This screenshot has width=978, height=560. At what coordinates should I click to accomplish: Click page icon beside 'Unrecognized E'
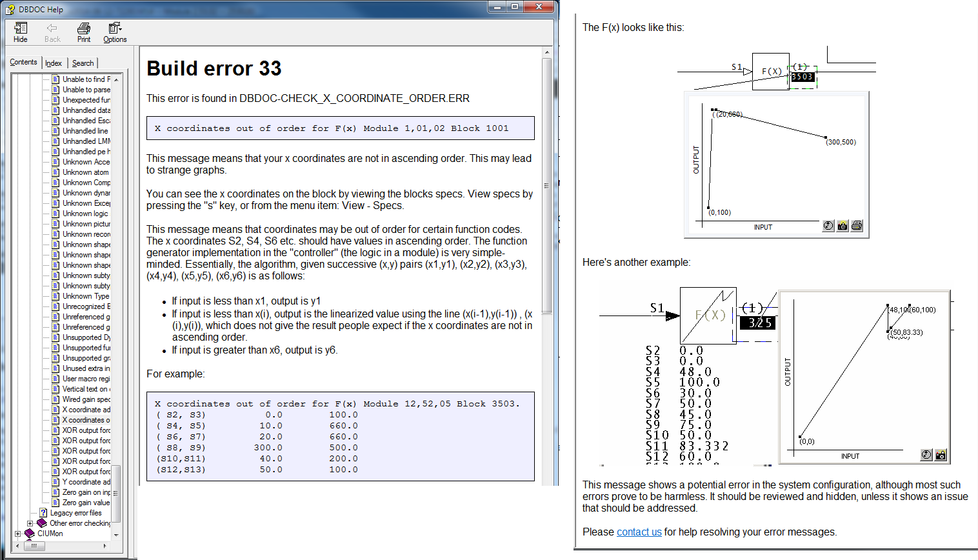[55, 306]
